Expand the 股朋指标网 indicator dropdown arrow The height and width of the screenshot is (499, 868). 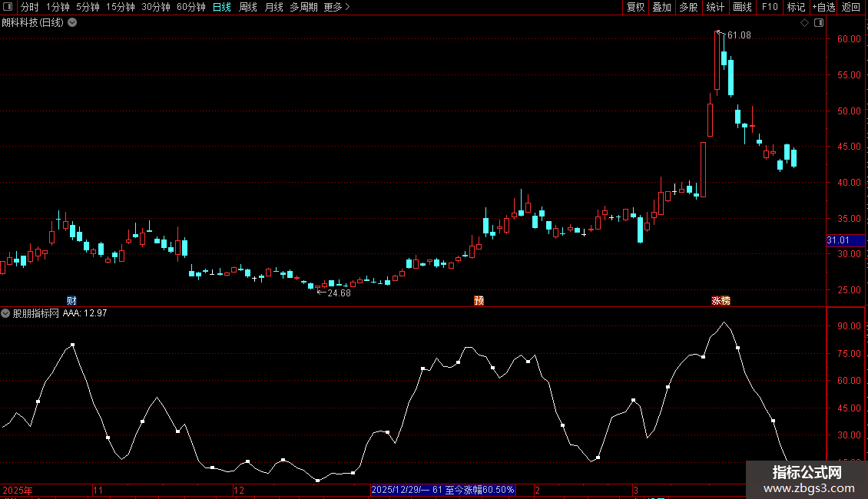coord(5,313)
